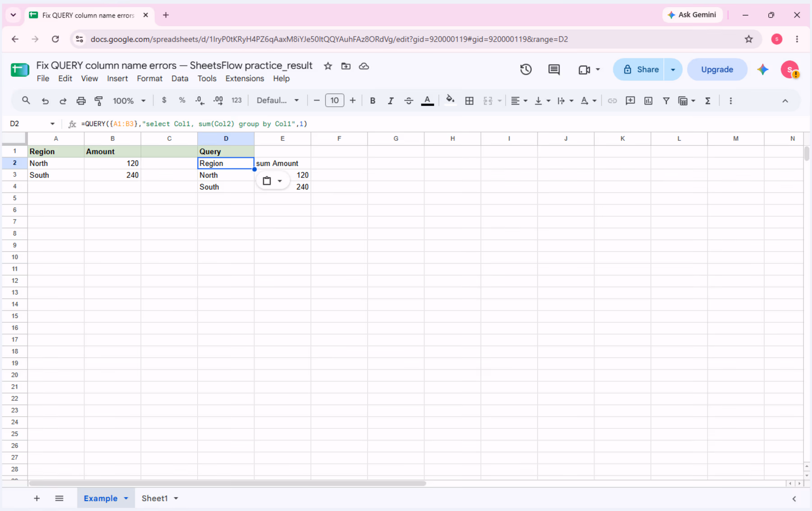The image size is (812, 511).
Task: Create a filter
Action: tap(666, 101)
